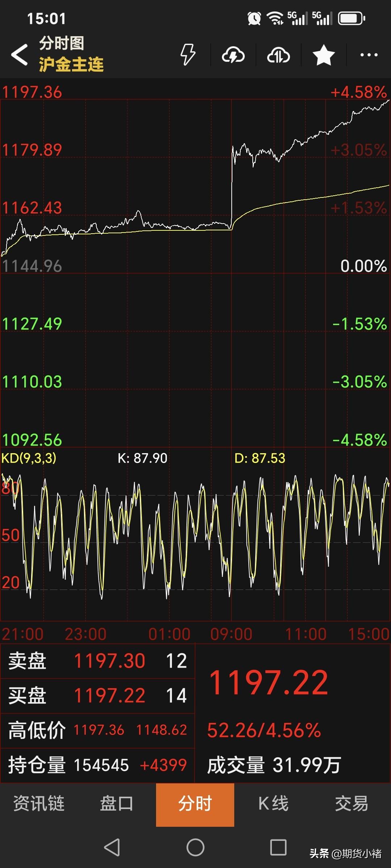
Task: Tap the 0.00% axis label
Action: pos(363,266)
